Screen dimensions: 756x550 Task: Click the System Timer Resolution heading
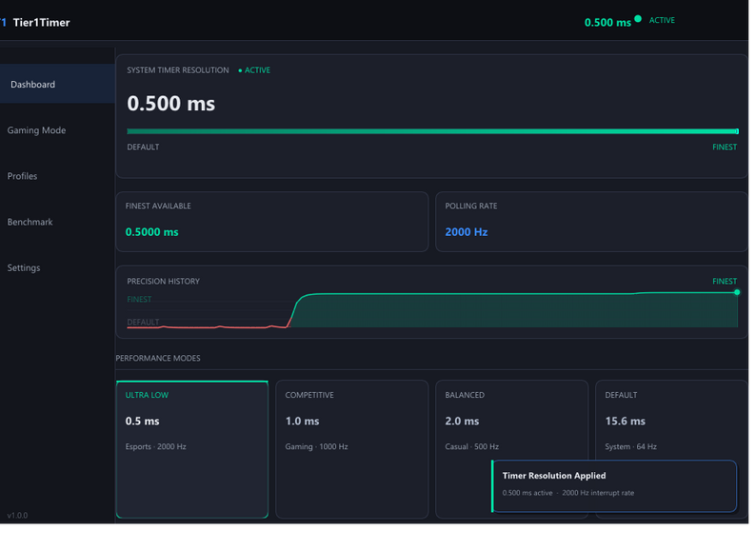click(x=178, y=70)
